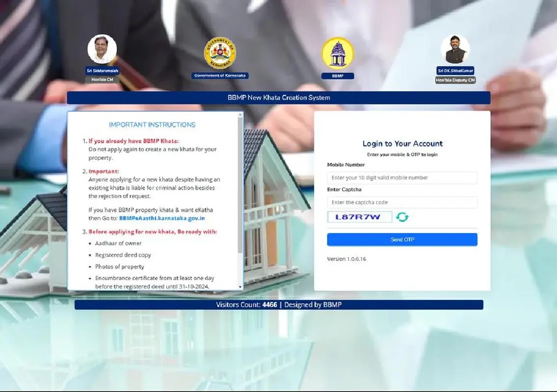Click 'If you already have BBMP Khata:' text

point(133,141)
